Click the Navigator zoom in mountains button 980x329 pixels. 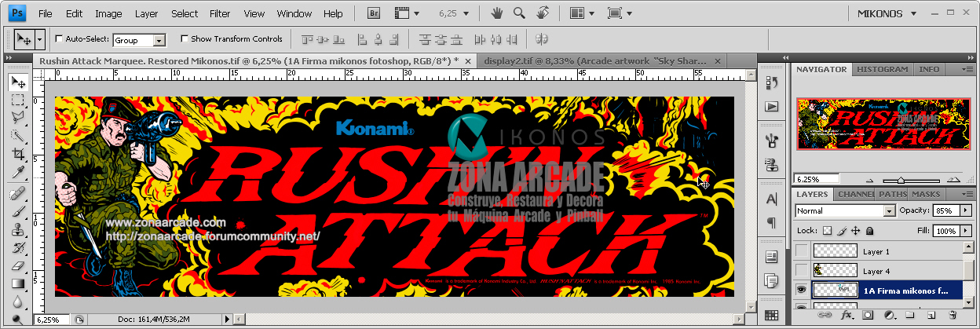point(952,179)
